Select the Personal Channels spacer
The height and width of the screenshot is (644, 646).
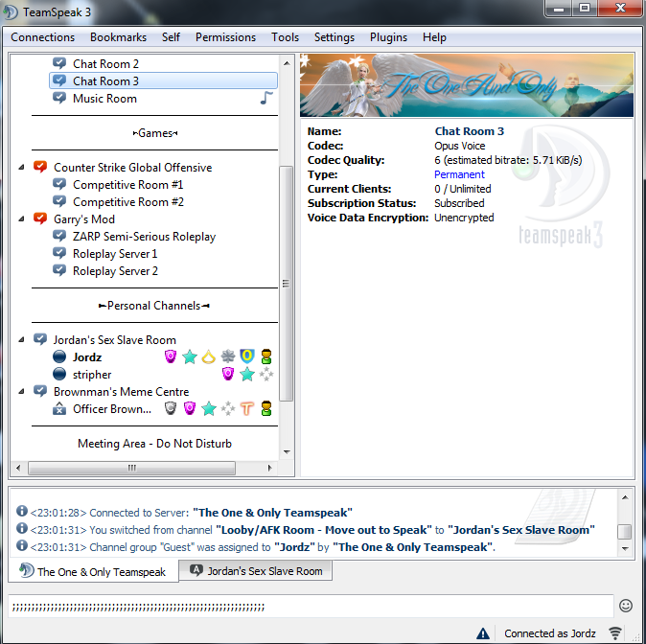(154, 306)
